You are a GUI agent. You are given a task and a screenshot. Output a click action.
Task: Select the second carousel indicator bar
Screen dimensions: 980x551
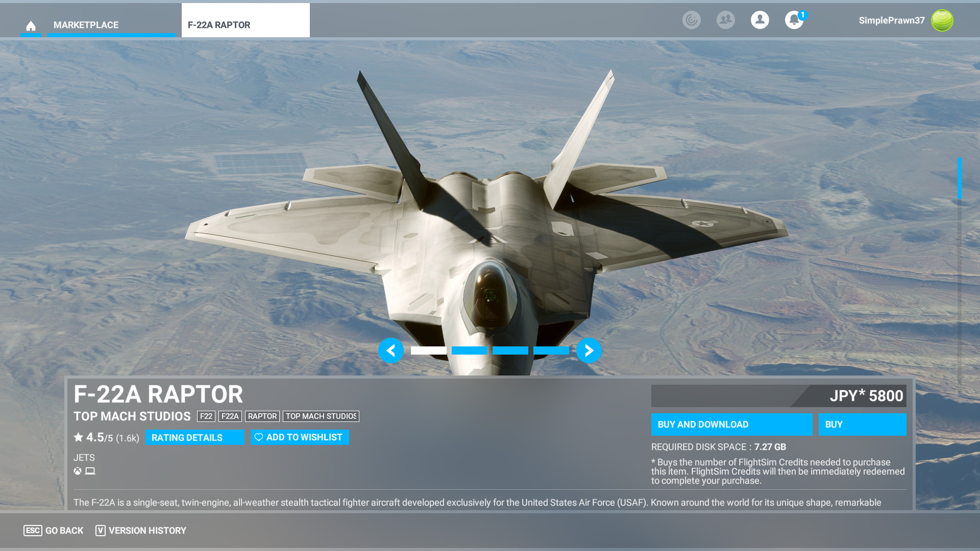click(x=469, y=350)
